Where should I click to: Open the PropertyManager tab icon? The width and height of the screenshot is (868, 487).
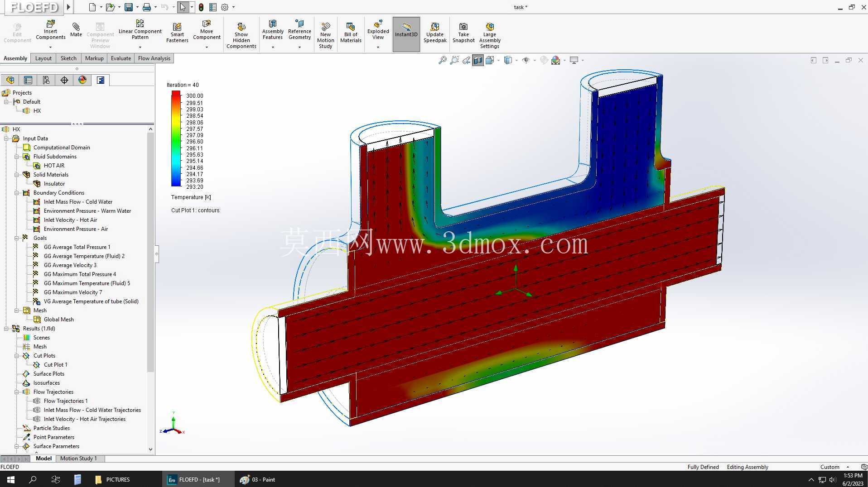tap(28, 80)
